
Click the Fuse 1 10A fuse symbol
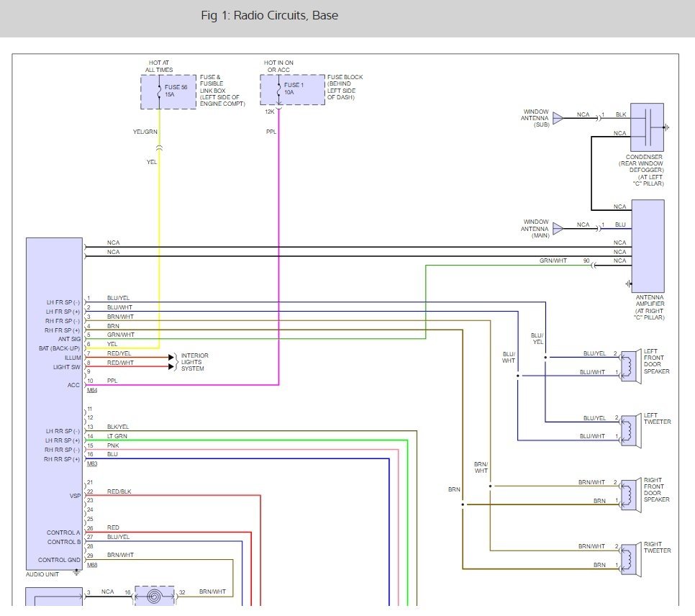(x=278, y=89)
